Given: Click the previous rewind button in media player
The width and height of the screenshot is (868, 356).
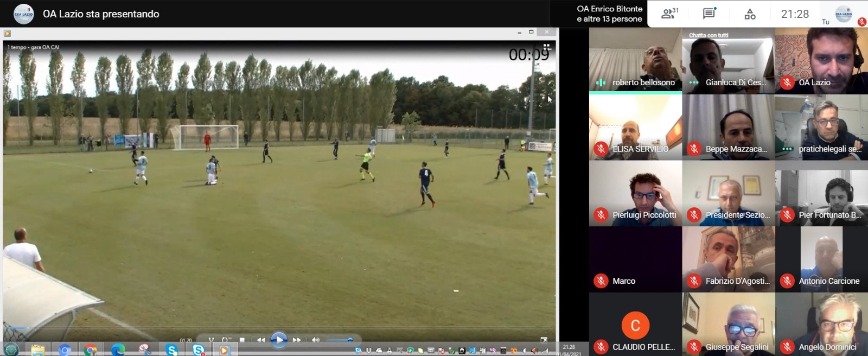Looking at the screenshot, I should (x=261, y=340).
